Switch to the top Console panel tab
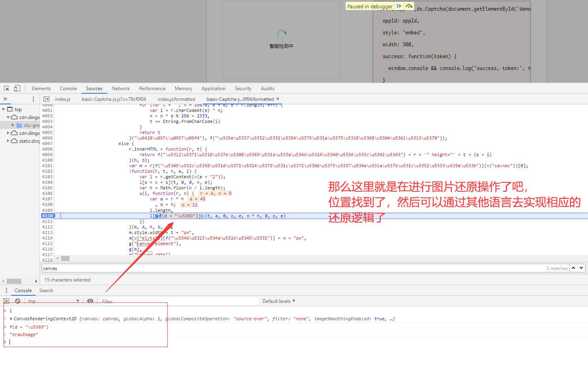 (68, 89)
